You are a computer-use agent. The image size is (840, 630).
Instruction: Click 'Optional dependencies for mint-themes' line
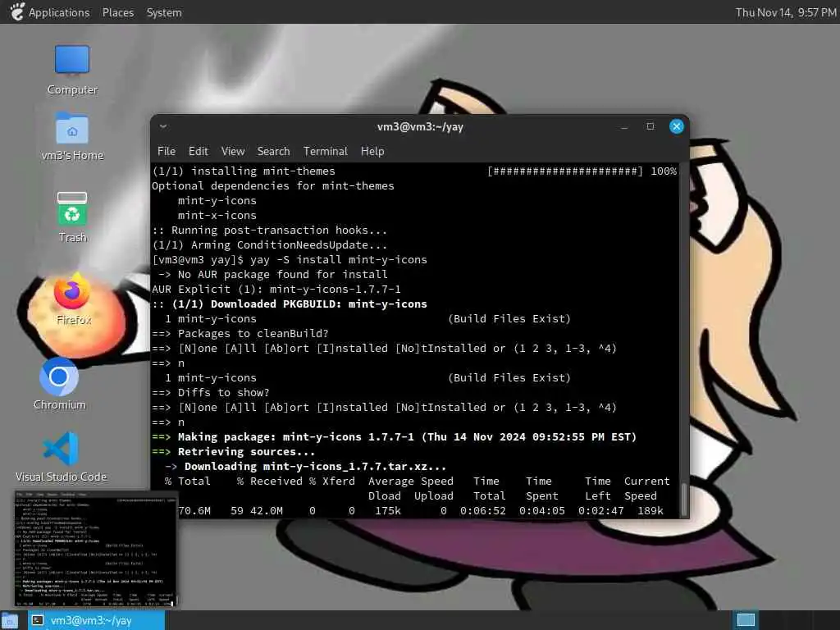(x=273, y=186)
